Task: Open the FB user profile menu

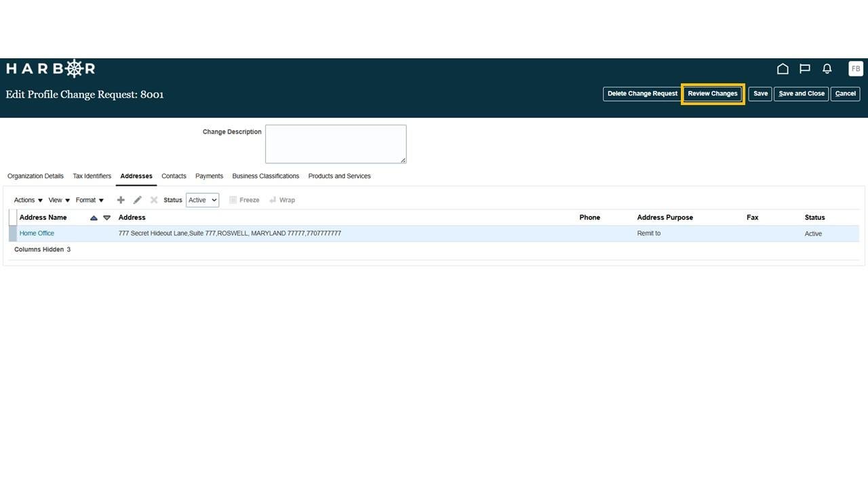Action: pos(856,68)
